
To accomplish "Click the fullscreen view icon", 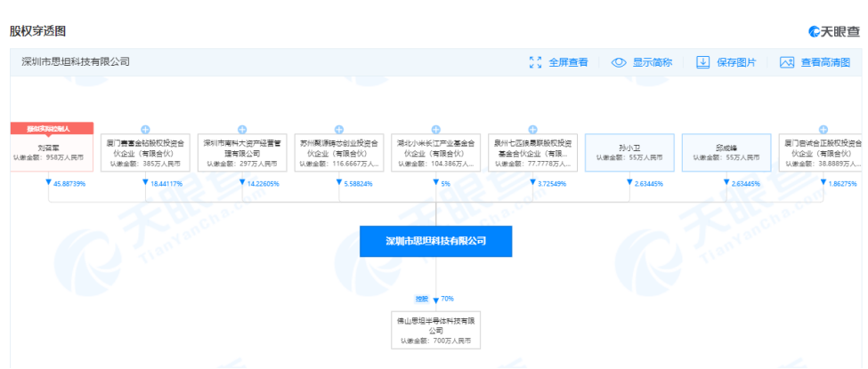I will pyautogui.click(x=535, y=62).
